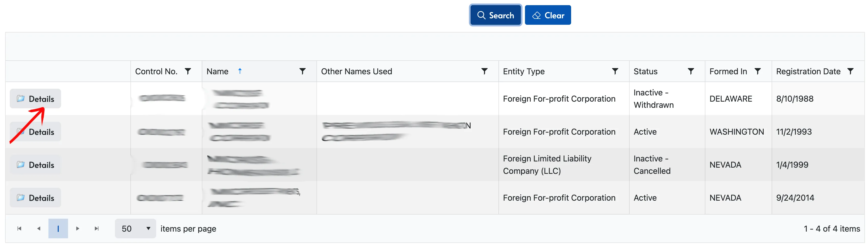Sort by Registration Date column header
868x245 pixels.
(808, 71)
